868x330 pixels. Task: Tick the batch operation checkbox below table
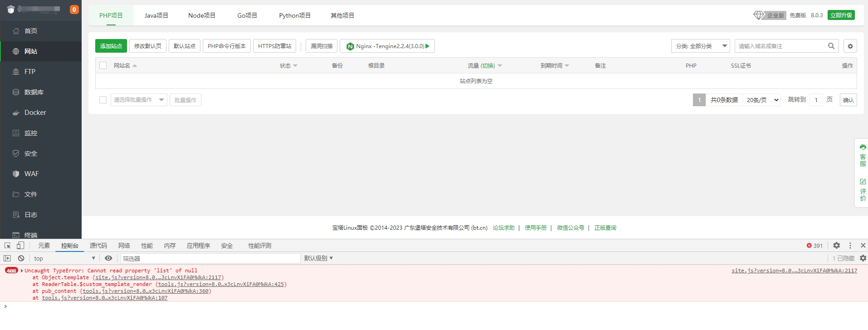[x=103, y=100]
